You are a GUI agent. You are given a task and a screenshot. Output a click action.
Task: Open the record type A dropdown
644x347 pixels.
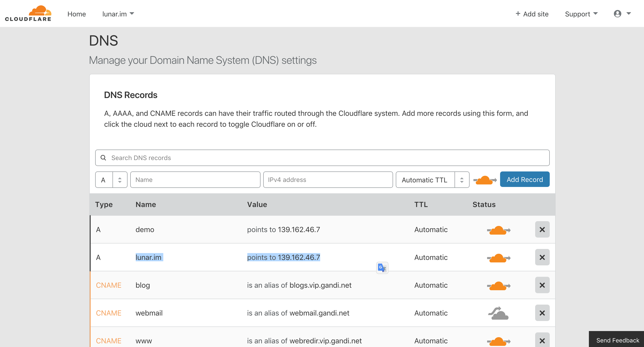pyautogui.click(x=111, y=180)
